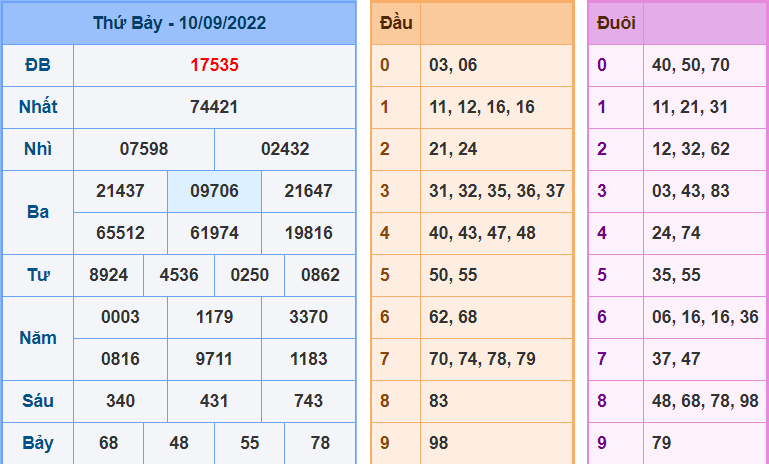Click third prize number 65512
This screenshot has width=769, height=464.
click(120, 233)
